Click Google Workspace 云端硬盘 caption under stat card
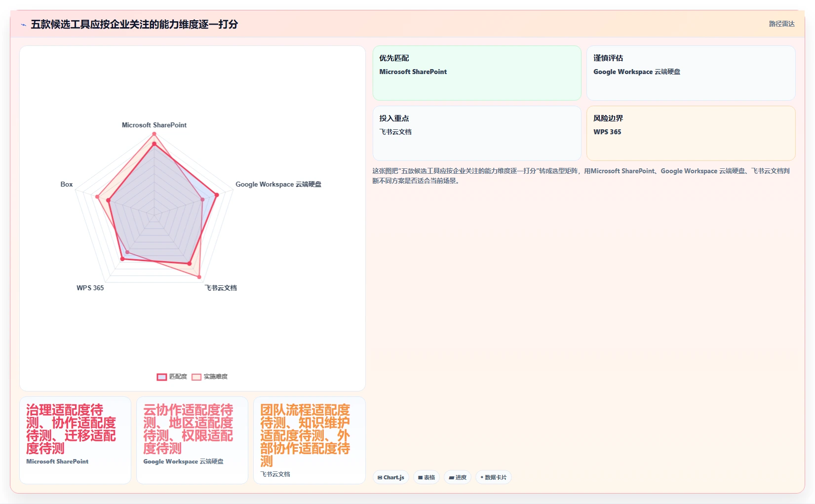Viewport: 815px width, 504px height. click(x=183, y=462)
